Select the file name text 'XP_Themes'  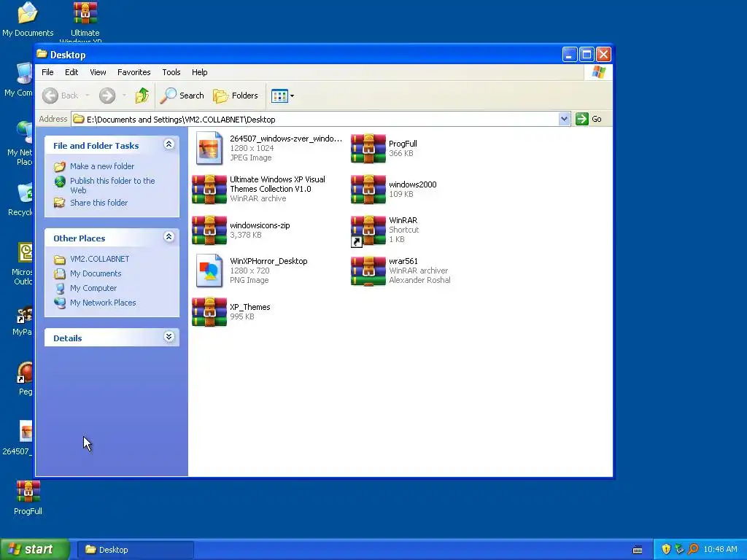pos(249,307)
